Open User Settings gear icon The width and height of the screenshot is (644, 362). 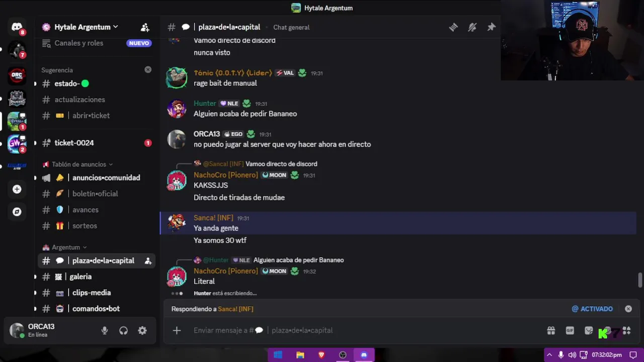click(x=142, y=330)
